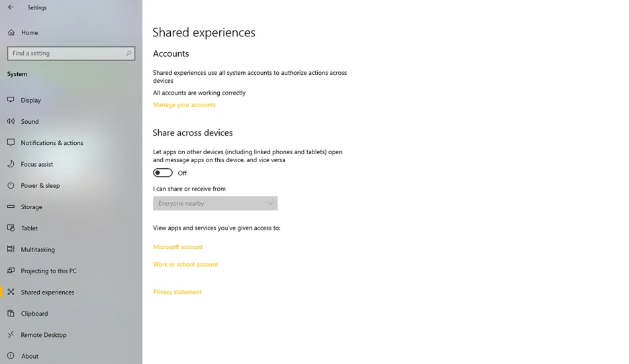This screenshot has height=364, width=629.
Task: Open Multitasking label in sidebar
Action: [38, 250]
